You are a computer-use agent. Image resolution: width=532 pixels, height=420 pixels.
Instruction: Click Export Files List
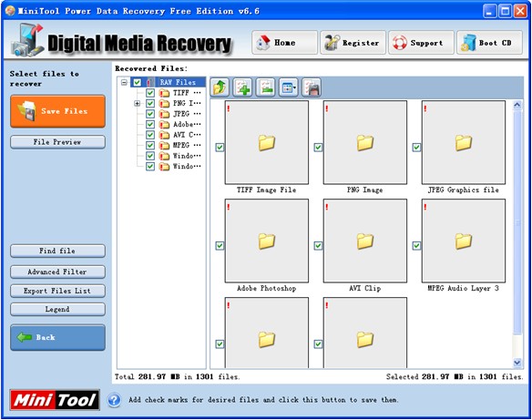[x=57, y=291]
